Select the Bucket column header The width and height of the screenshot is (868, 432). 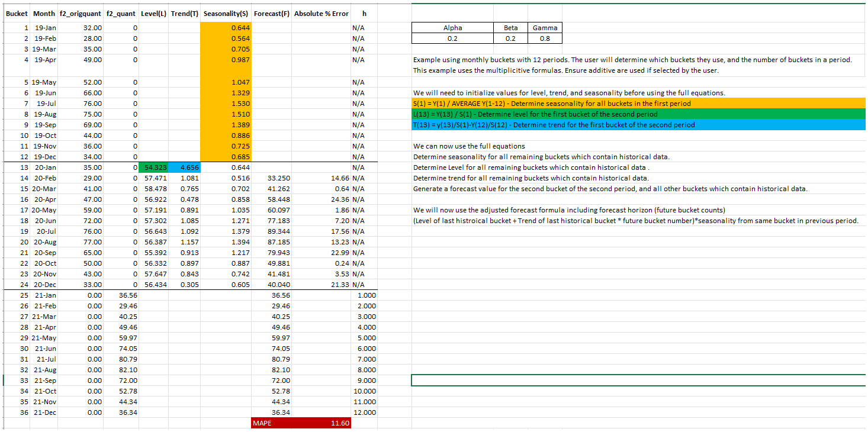tap(17, 14)
